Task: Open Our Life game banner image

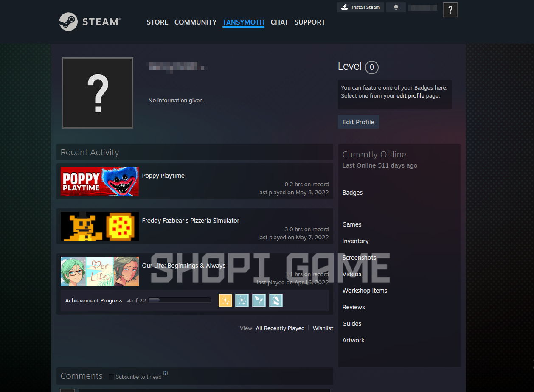Action: pyautogui.click(x=100, y=271)
